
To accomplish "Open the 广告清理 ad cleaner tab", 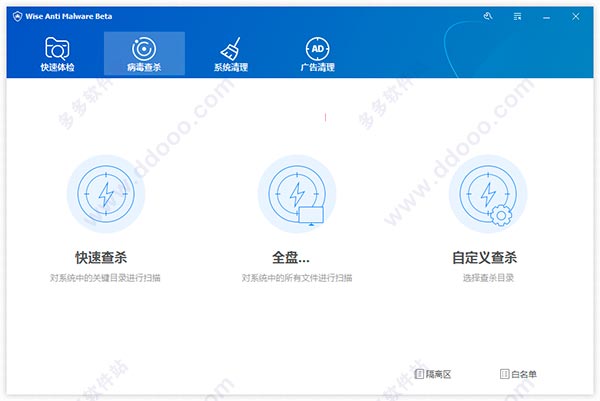I will pyautogui.click(x=318, y=54).
